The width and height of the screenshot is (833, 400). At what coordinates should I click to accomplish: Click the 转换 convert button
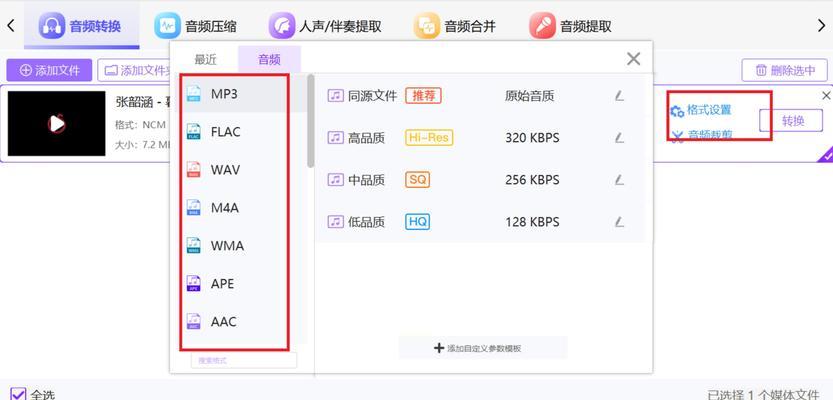(x=791, y=121)
